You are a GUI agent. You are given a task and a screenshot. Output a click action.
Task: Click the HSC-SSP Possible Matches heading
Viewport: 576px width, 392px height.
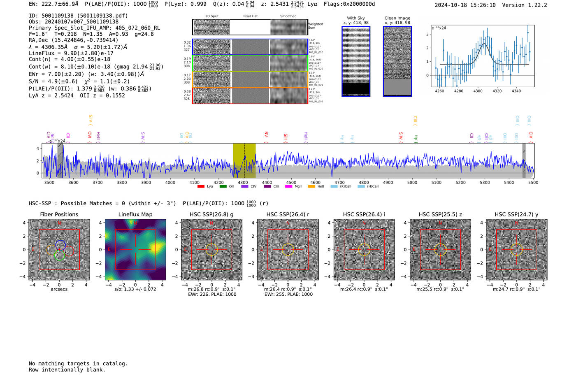[102, 203]
